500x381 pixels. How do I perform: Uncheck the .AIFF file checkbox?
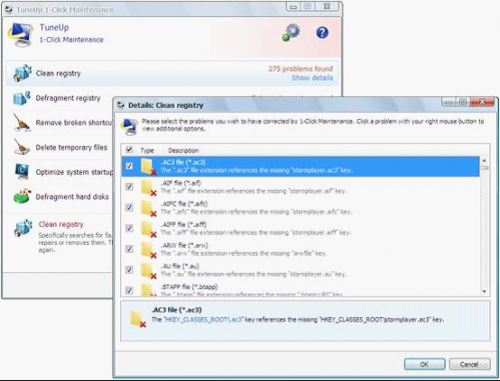[x=129, y=228]
